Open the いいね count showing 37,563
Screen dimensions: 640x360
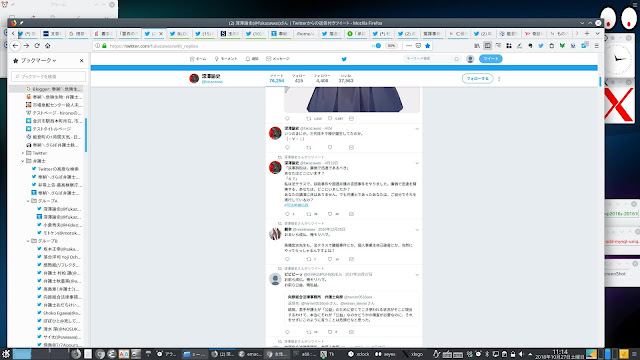point(346,78)
